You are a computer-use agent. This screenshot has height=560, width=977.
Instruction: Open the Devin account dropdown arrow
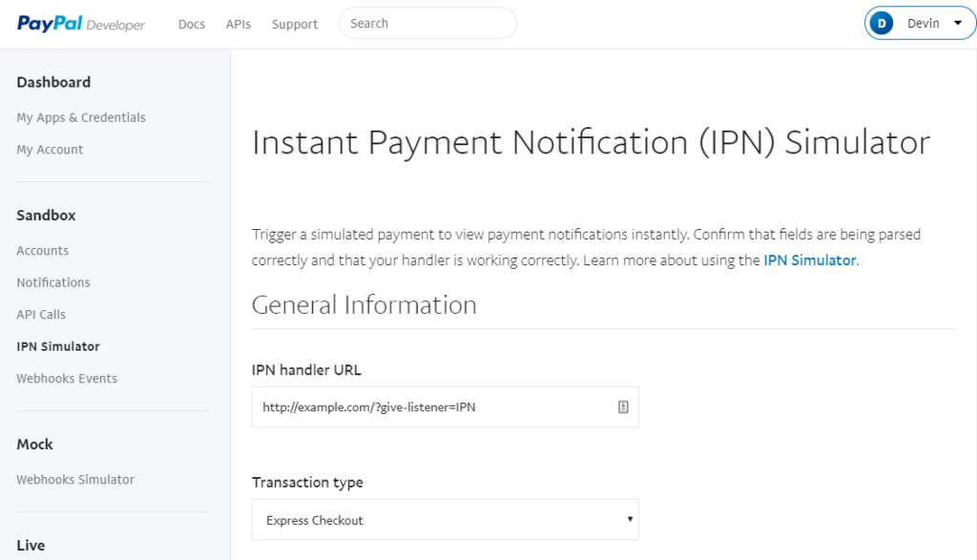tap(958, 23)
